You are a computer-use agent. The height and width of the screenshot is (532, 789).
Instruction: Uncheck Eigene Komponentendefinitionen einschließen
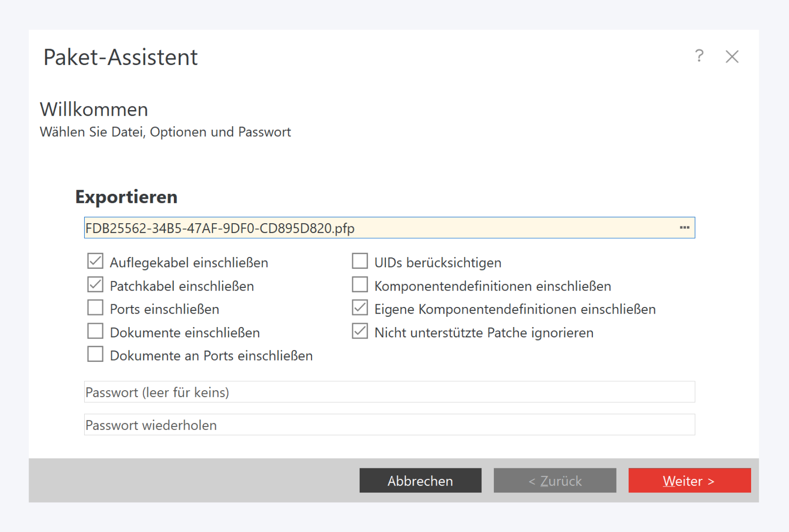pos(360,308)
